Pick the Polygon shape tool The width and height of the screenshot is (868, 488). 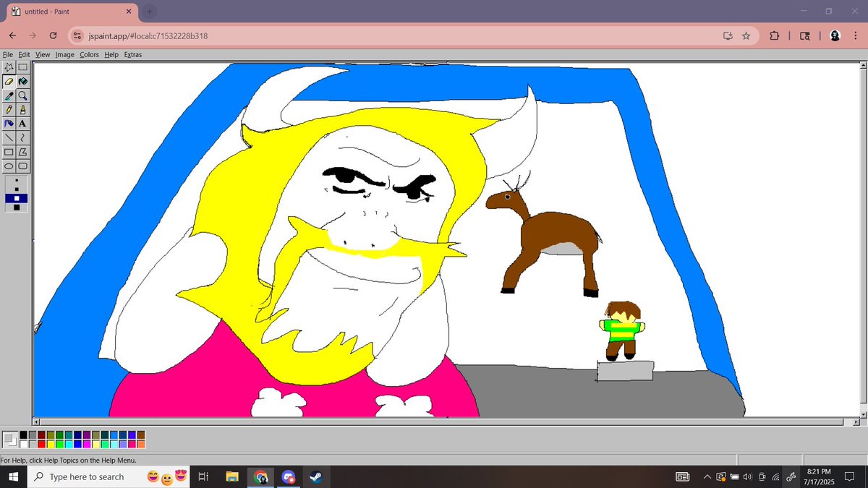click(x=22, y=152)
